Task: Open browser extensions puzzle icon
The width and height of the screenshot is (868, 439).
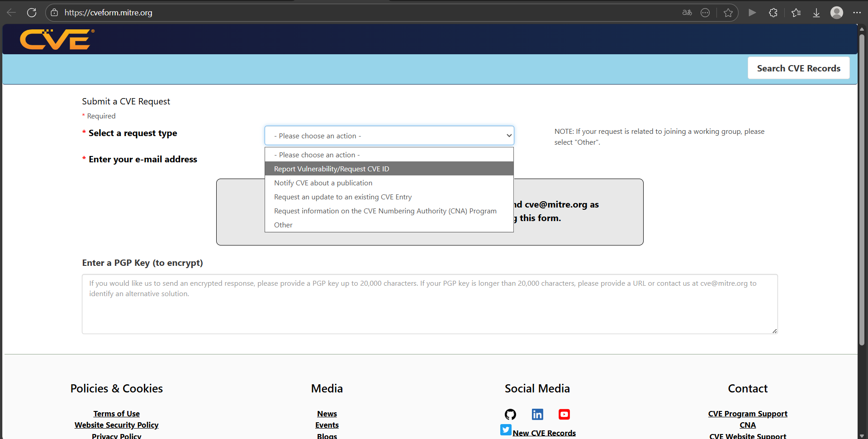Action: click(x=773, y=13)
